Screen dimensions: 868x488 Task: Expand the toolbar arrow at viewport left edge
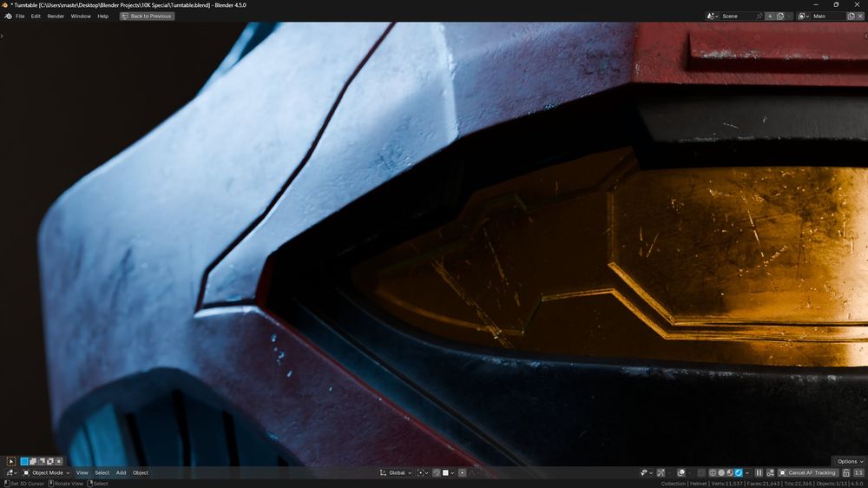pyautogui.click(x=2, y=36)
